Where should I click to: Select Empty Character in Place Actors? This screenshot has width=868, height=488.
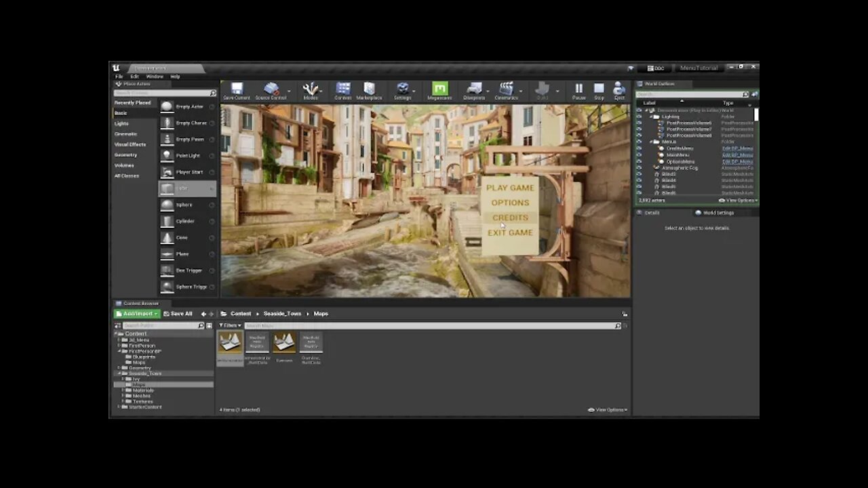coord(188,123)
